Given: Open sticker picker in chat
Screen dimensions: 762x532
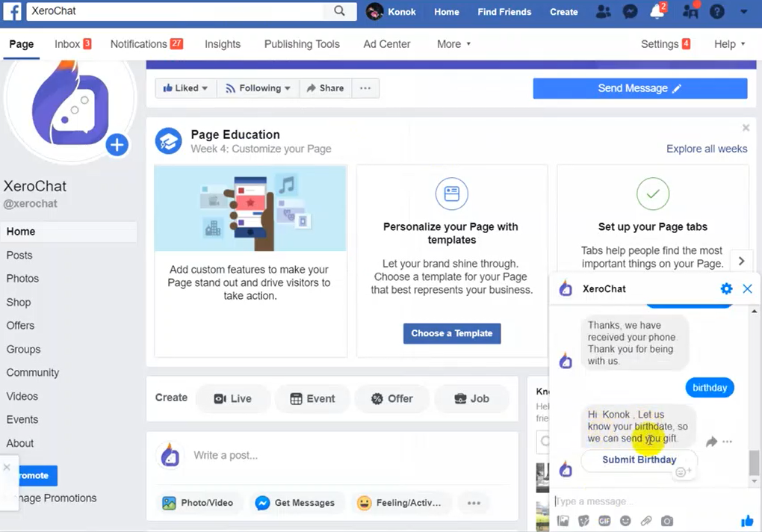Looking at the screenshot, I should tap(583, 522).
